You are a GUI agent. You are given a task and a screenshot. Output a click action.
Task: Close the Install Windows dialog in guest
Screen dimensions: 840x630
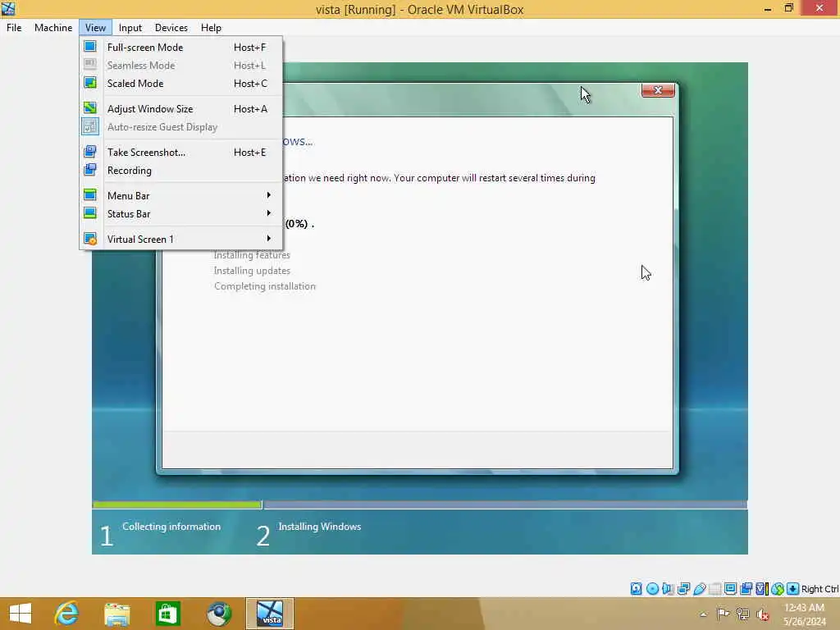tap(658, 90)
